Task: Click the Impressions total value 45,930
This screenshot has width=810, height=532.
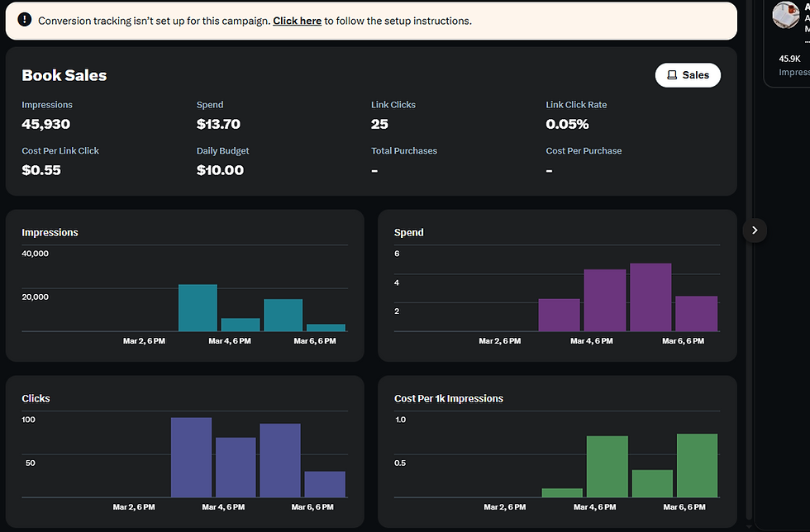Action: 46,124
